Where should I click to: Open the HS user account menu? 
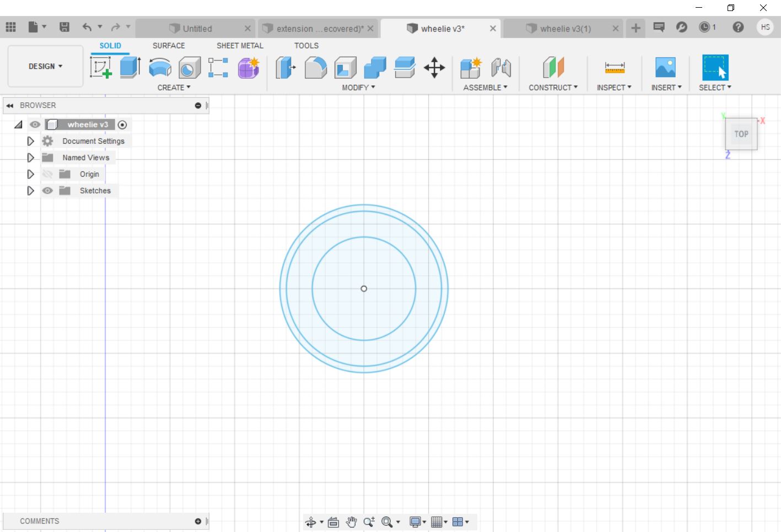tap(765, 27)
